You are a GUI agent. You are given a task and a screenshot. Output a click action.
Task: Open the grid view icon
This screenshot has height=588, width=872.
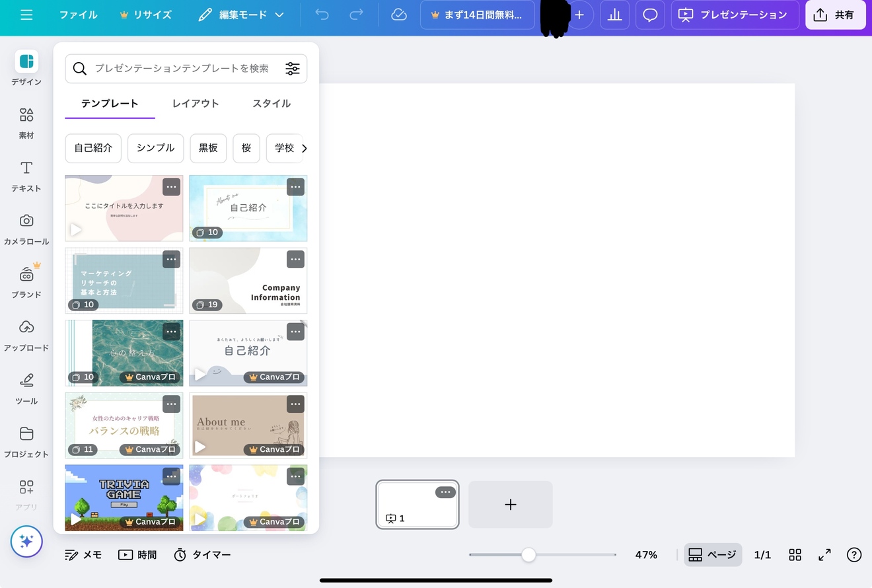[795, 555]
